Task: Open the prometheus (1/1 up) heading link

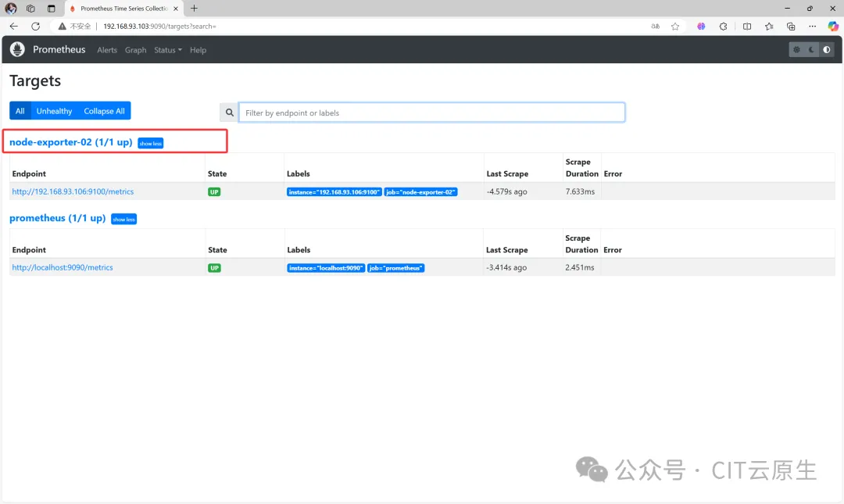Action: (x=58, y=218)
